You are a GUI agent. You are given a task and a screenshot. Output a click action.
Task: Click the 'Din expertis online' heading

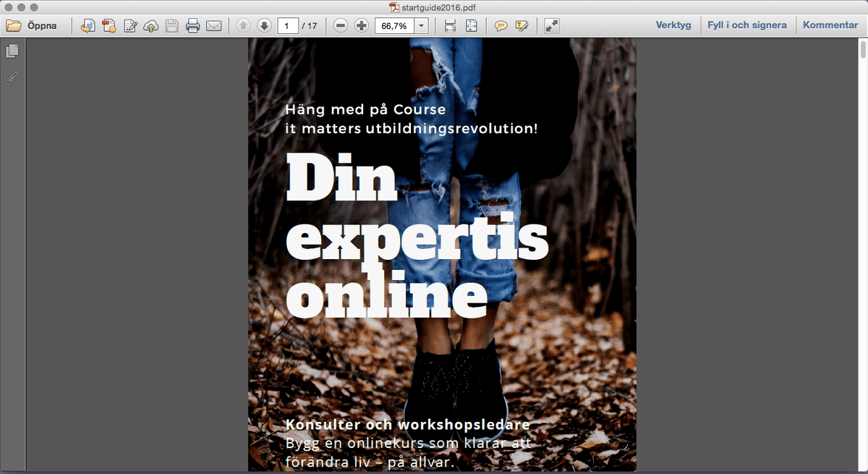click(417, 235)
